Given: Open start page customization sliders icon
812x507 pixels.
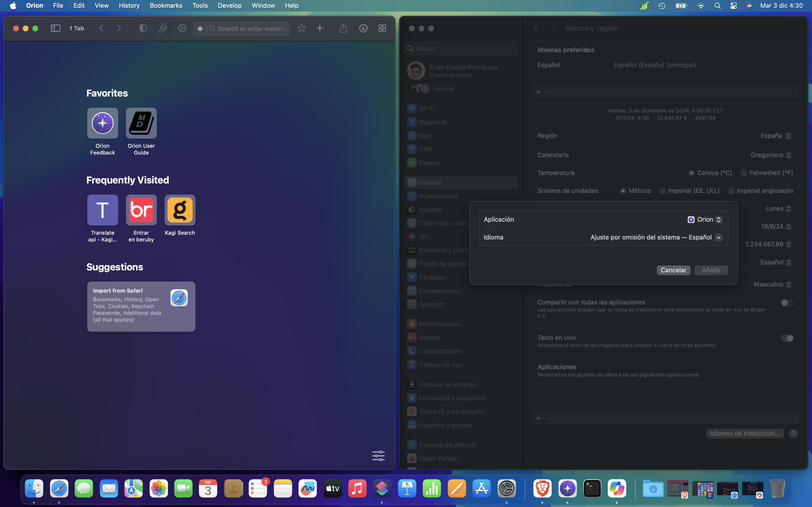Looking at the screenshot, I should tap(378, 455).
